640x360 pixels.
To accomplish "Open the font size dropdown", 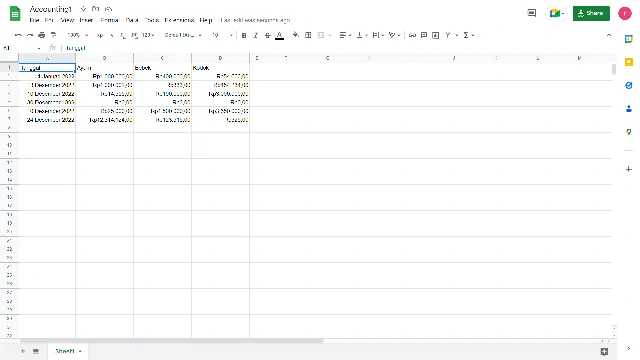I will point(222,35).
